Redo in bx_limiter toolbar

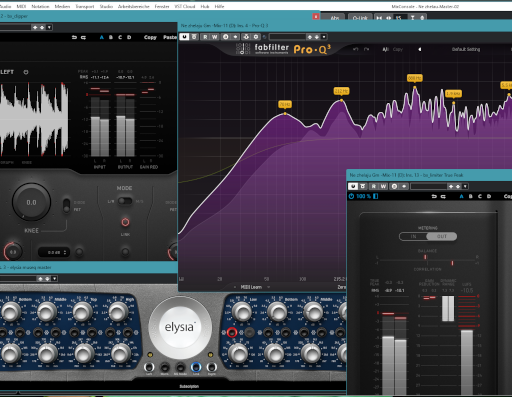(x=443, y=196)
